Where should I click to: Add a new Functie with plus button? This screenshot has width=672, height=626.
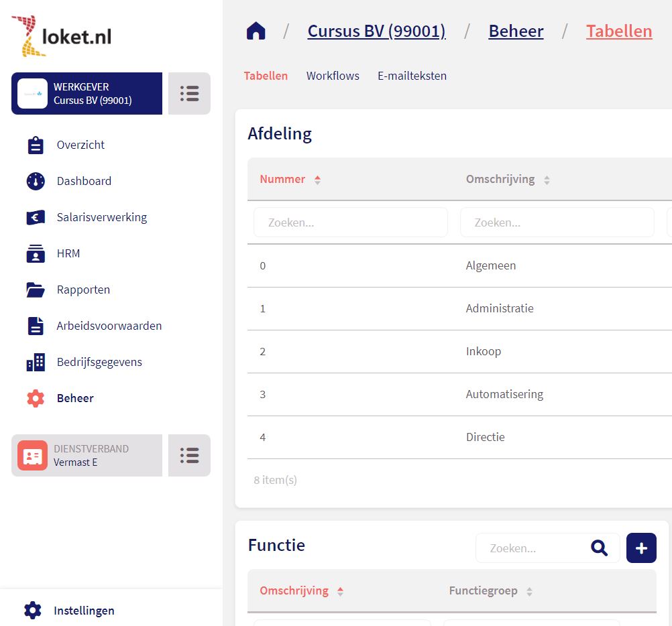point(641,548)
